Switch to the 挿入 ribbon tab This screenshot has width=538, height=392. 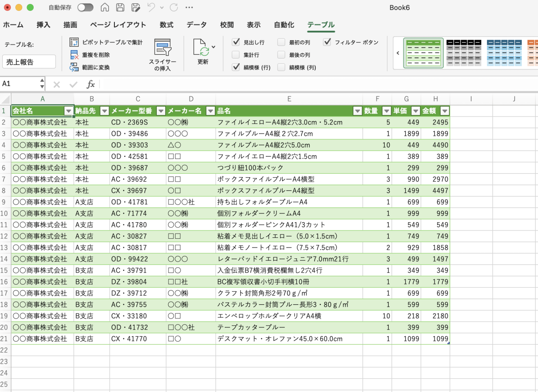(44, 25)
